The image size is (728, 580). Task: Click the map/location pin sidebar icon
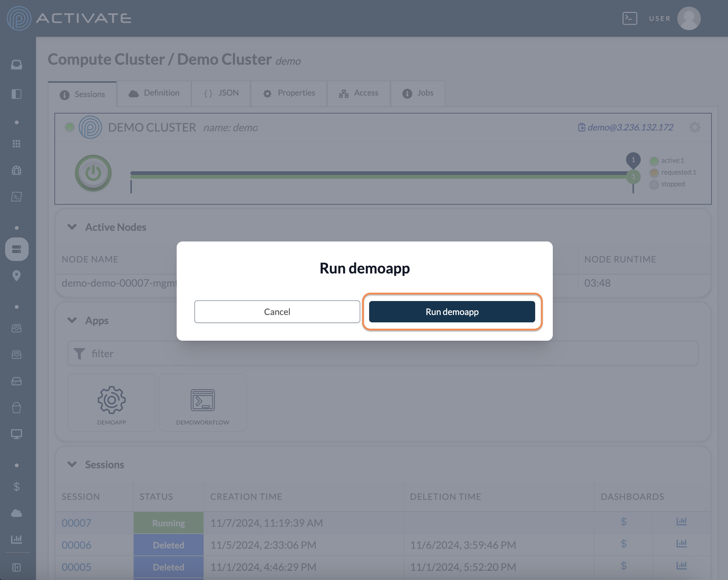click(x=17, y=275)
